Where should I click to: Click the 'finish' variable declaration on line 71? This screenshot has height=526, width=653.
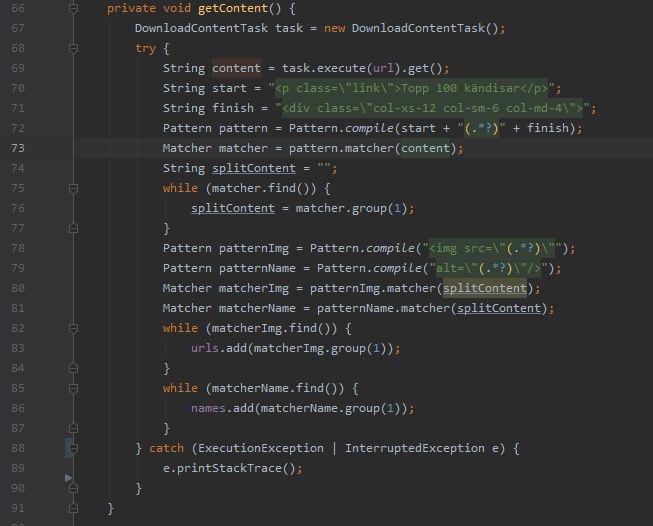pos(233,108)
